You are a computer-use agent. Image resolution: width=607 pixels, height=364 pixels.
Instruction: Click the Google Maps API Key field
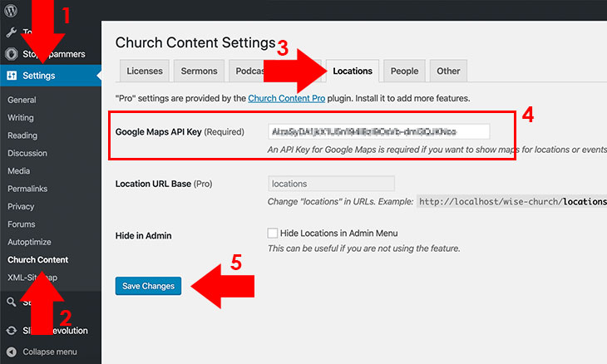(378, 131)
